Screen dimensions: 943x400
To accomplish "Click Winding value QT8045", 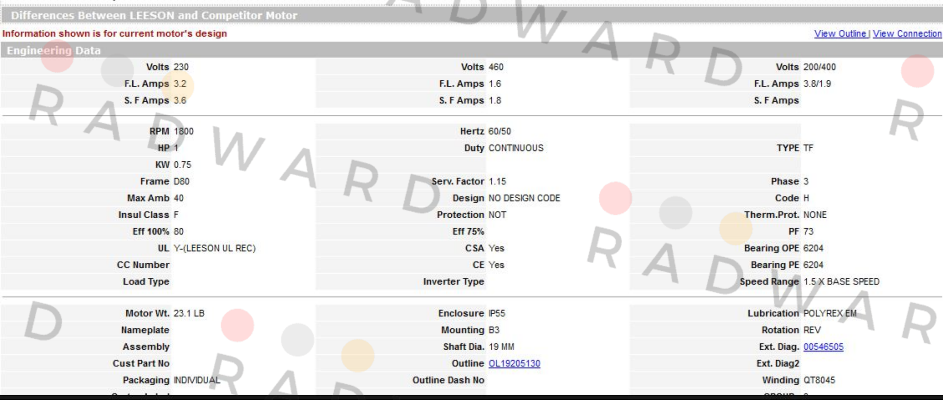I will click(819, 380).
